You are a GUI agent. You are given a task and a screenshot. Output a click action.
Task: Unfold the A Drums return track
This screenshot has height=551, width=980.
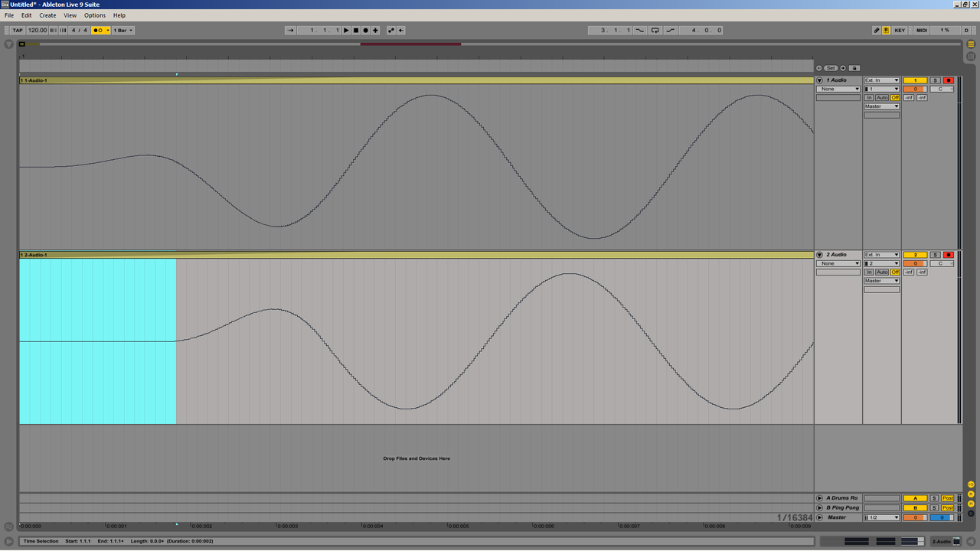click(819, 498)
